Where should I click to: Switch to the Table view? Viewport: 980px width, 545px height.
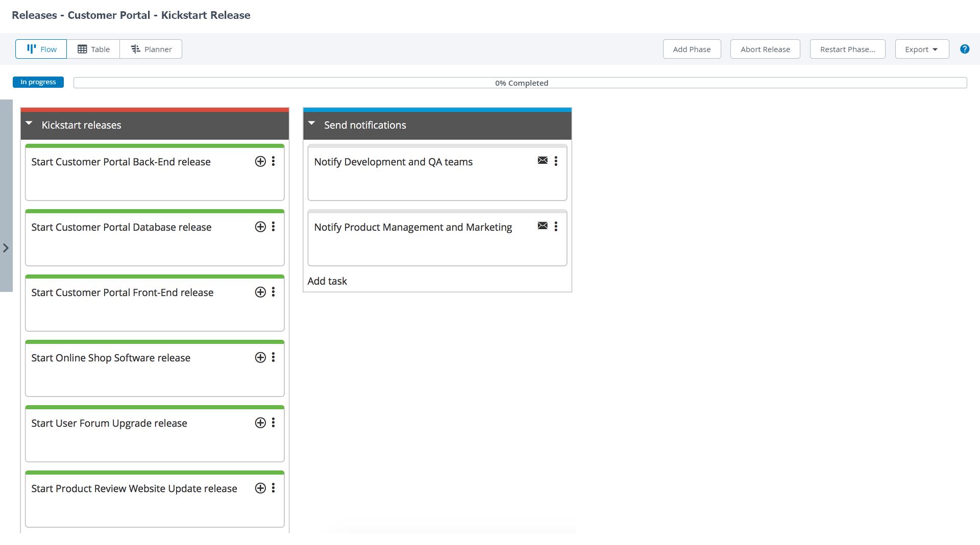tap(93, 49)
